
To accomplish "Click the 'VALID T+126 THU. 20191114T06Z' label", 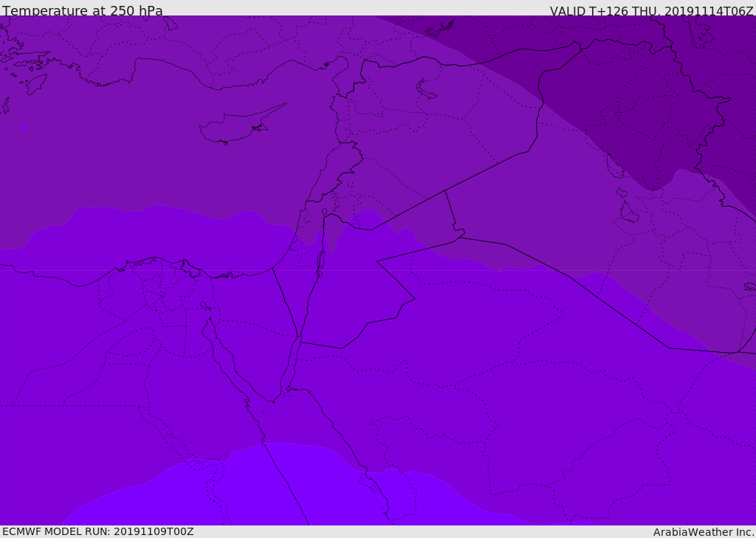I will tap(651, 10).
